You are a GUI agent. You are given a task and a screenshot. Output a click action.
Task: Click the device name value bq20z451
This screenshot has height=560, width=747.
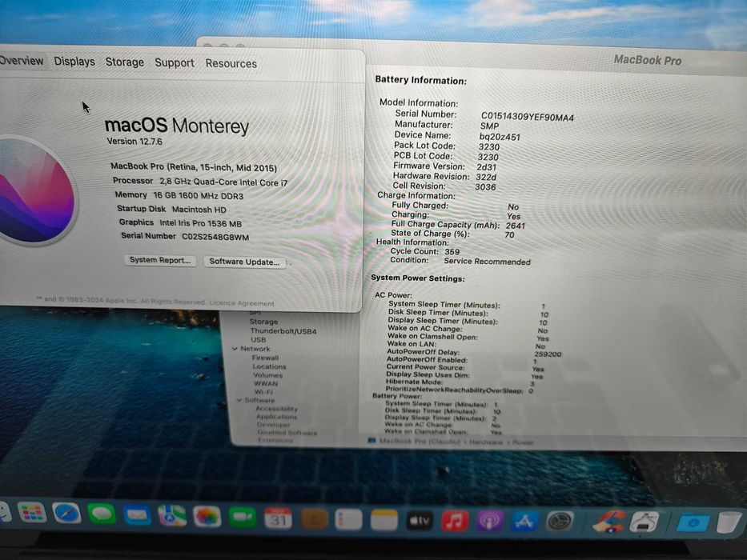coord(500,137)
